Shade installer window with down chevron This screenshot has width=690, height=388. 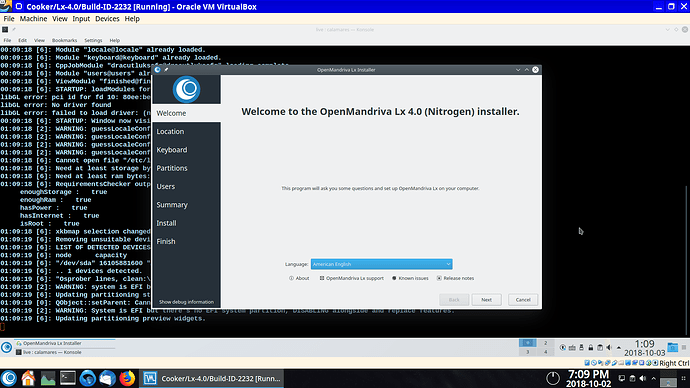pyautogui.click(x=518, y=70)
